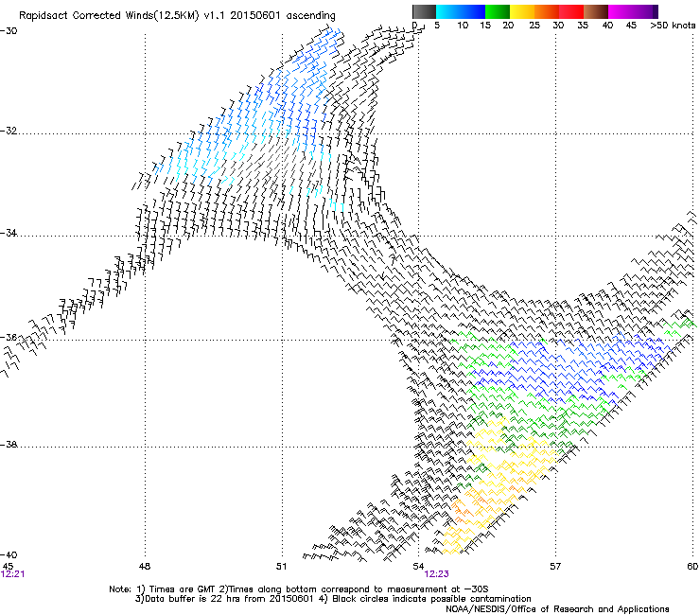The width and height of the screenshot is (700, 615).
Task: Click the latitude label -34
Action: point(9,233)
